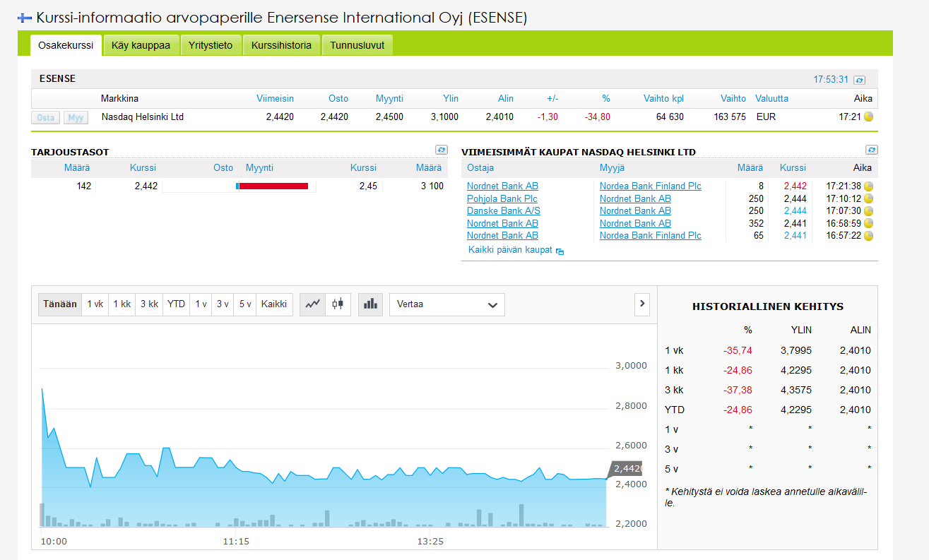Click the Finnish flag icon in title

25,18
